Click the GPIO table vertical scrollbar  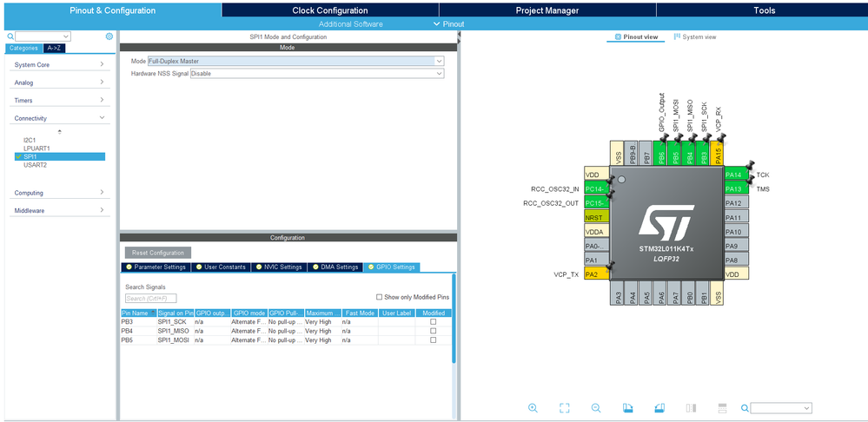(454, 318)
